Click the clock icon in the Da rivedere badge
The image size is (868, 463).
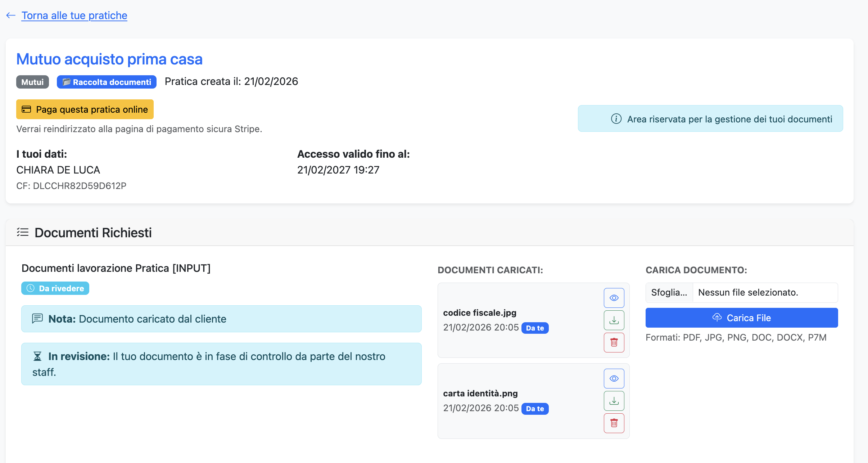[30, 288]
